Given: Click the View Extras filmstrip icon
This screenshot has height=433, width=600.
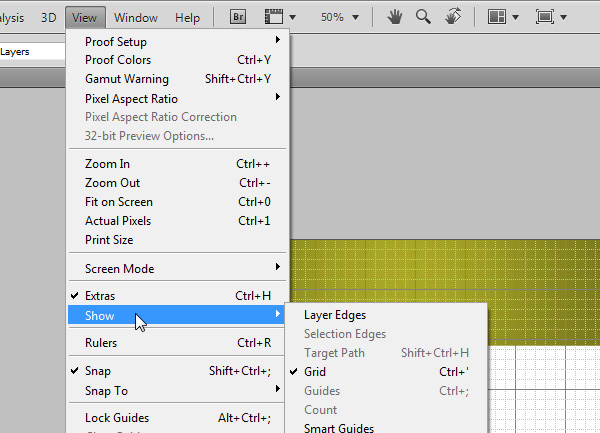Looking at the screenshot, I should pos(274,17).
